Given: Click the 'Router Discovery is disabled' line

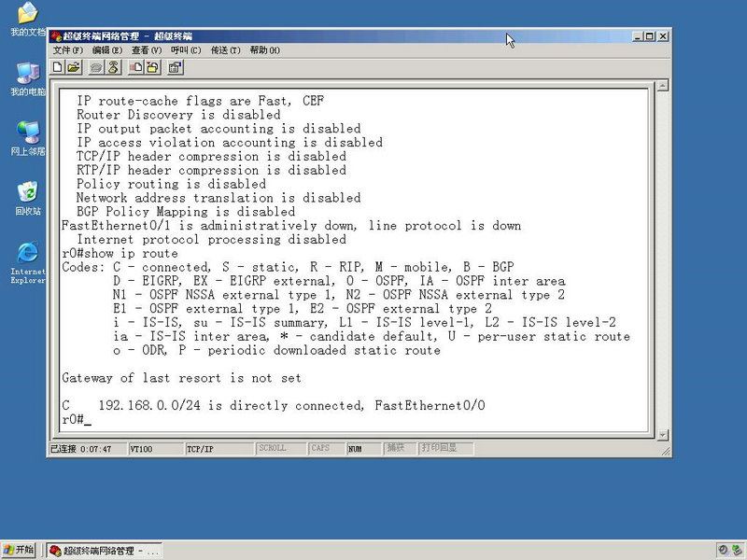Looking at the screenshot, I should (178, 115).
